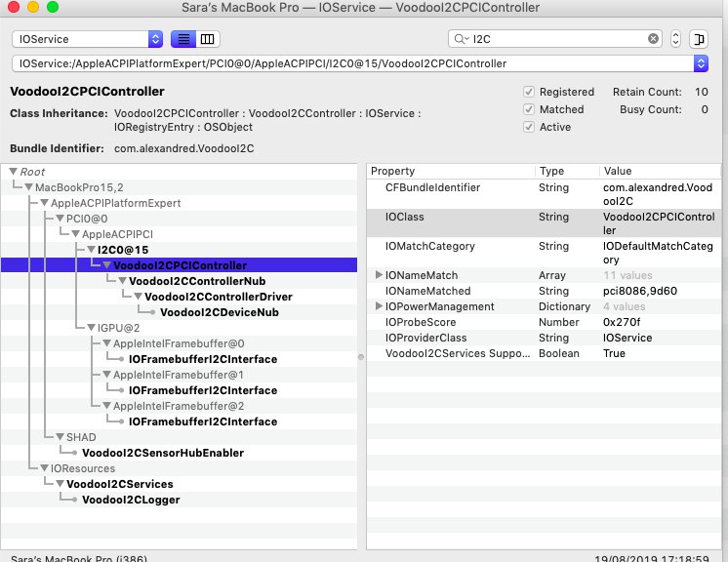Screen dimensions: 728x562
Task: Sort by the Property column header
Action: tap(450, 171)
